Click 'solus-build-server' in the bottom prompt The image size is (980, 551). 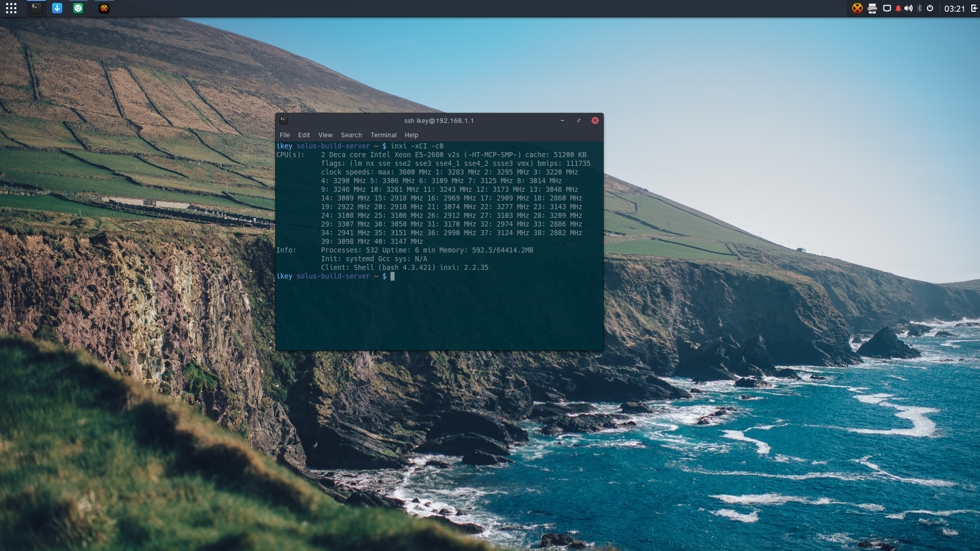(333, 276)
